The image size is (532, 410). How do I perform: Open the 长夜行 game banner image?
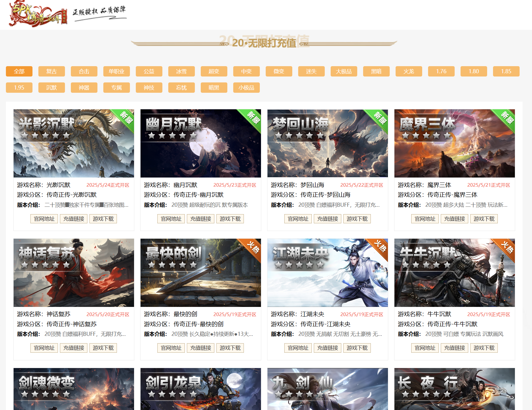coord(455,389)
